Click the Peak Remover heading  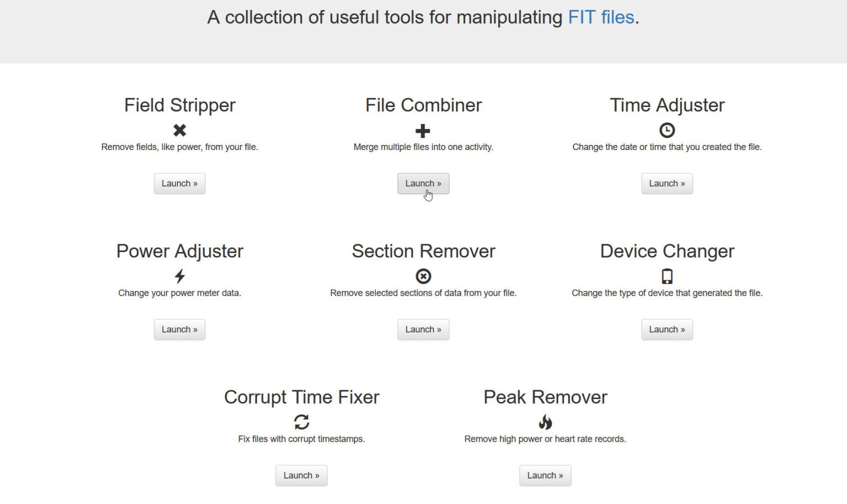point(545,397)
